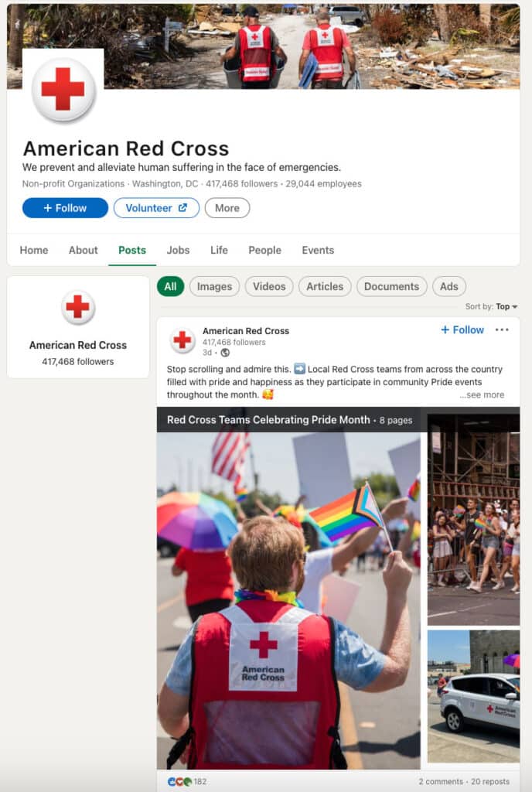The width and height of the screenshot is (532, 792).
Task: Open the Red Cross car thumbnail
Action: [x=473, y=696]
